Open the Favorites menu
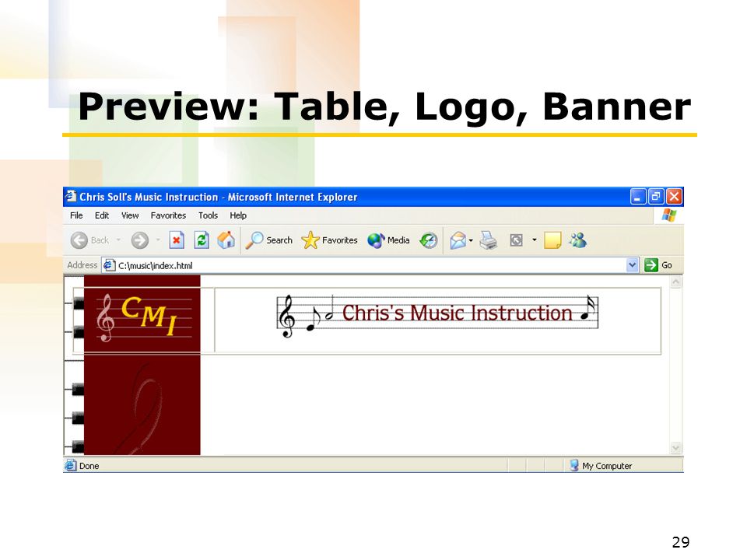Image resolution: width=747 pixels, height=560 pixels. 168,215
